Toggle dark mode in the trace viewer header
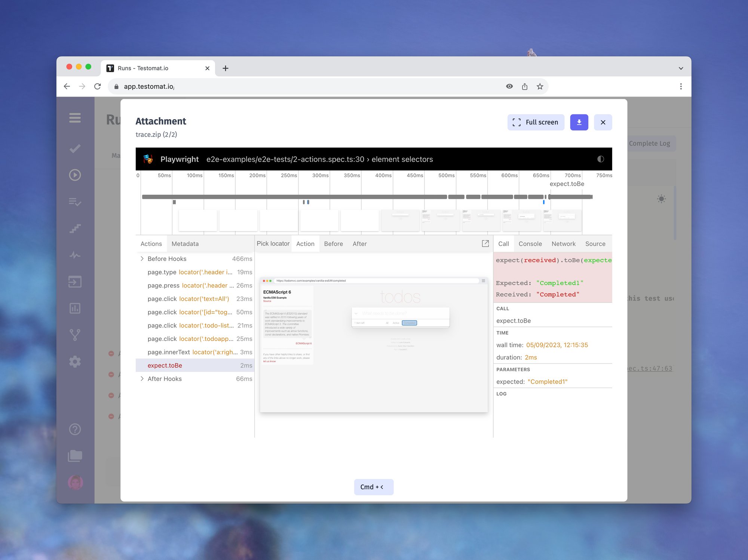 pyautogui.click(x=601, y=159)
